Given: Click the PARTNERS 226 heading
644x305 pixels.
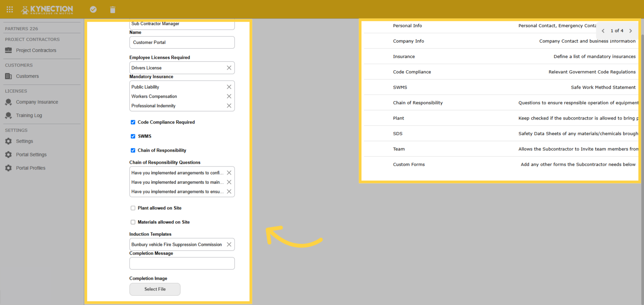Looking at the screenshot, I should pyautogui.click(x=21, y=28).
